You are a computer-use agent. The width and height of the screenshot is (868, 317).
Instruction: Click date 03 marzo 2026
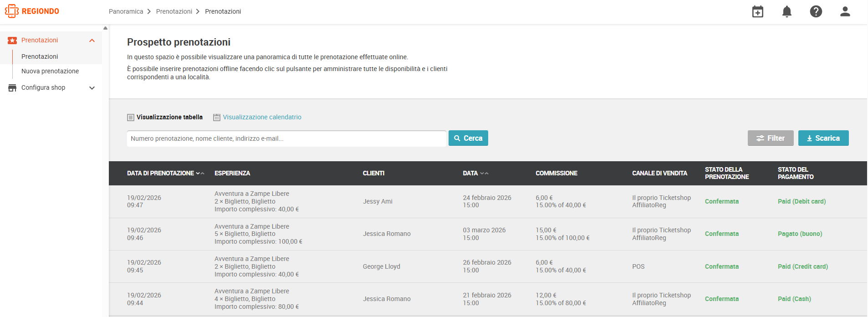click(484, 230)
